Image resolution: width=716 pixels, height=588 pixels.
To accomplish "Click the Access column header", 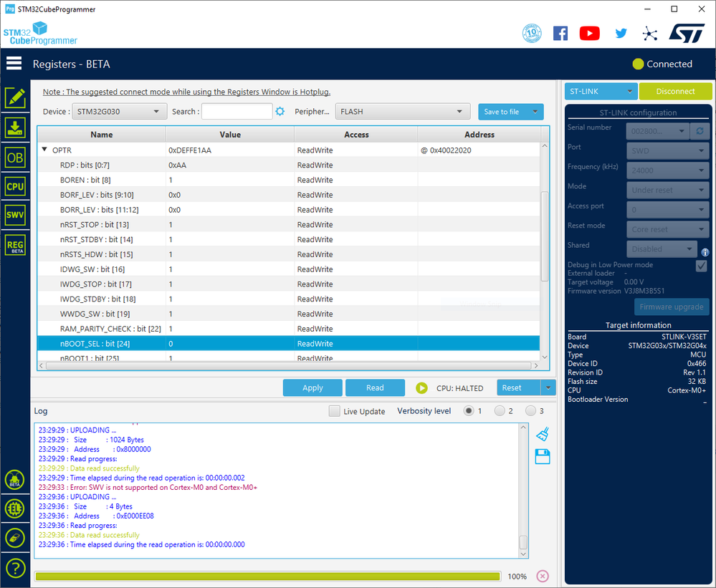I will click(x=356, y=135).
